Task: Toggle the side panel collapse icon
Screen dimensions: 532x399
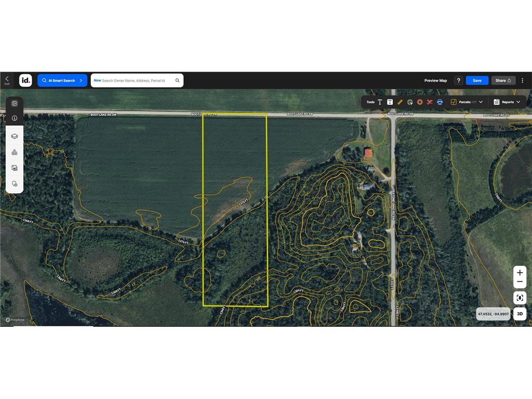Action: [14, 103]
